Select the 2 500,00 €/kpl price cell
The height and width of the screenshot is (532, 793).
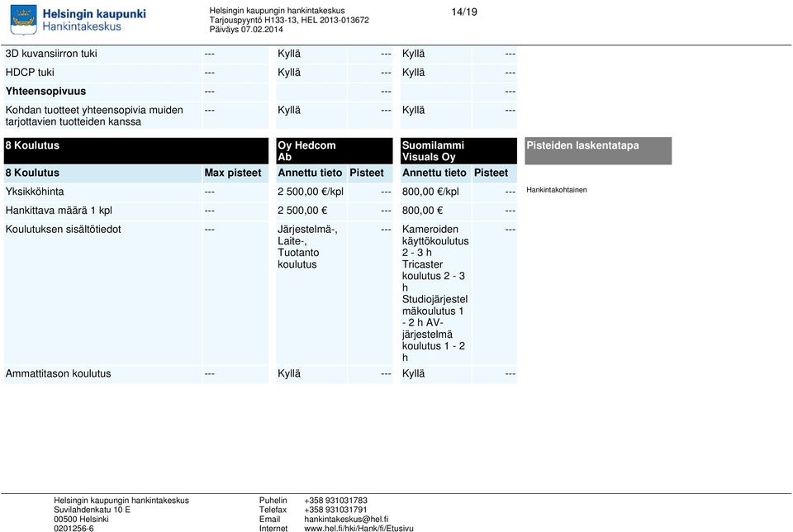[311, 192]
